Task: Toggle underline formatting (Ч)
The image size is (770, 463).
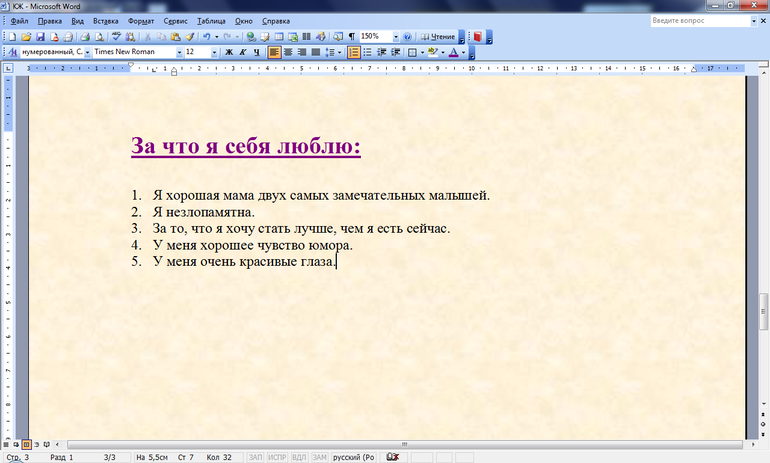Action: point(257,52)
